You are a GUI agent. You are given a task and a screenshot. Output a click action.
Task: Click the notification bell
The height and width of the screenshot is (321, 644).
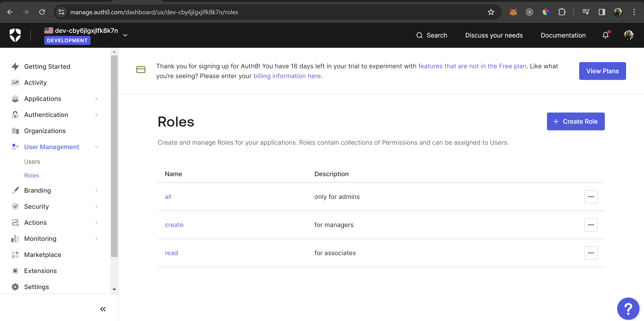[x=605, y=35]
